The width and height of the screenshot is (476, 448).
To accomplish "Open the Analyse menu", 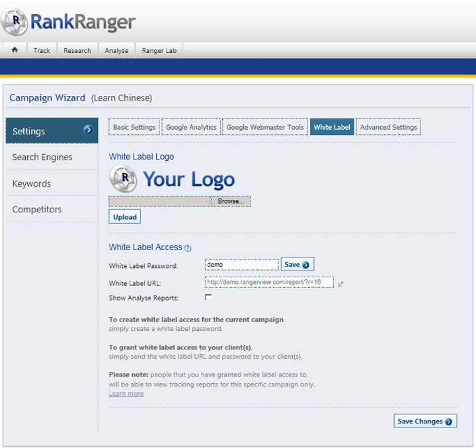I will 116,50.
